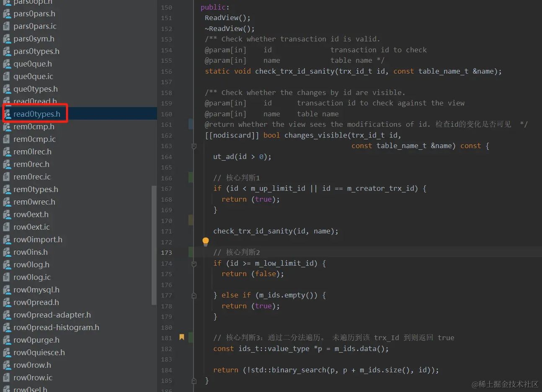542x392 pixels.
Task: Open row0log.h file
Action: point(31,265)
